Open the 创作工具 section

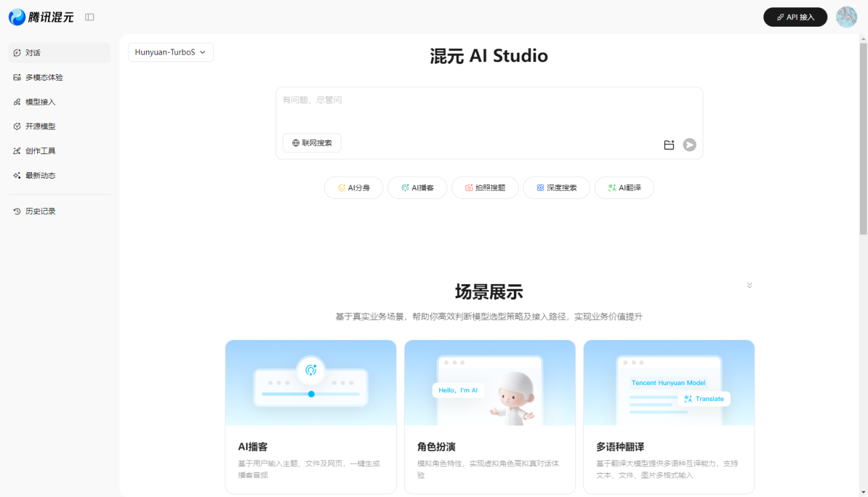pos(37,150)
